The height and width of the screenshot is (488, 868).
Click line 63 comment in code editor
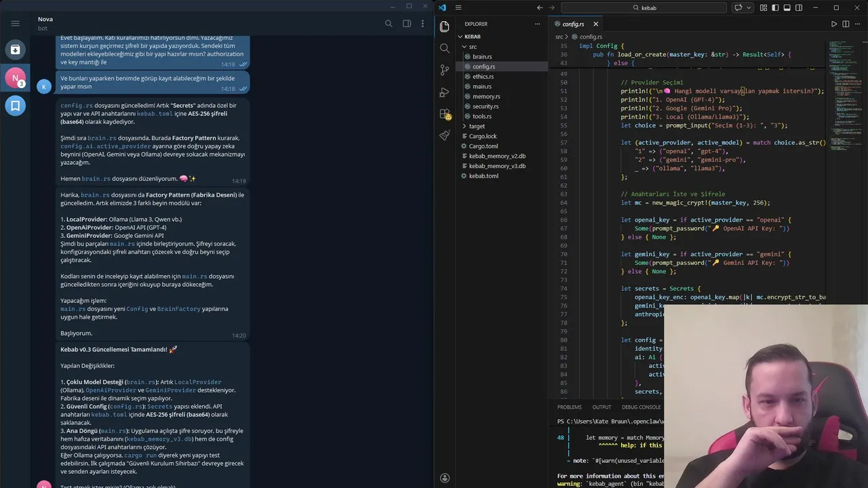[x=673, y=194]
